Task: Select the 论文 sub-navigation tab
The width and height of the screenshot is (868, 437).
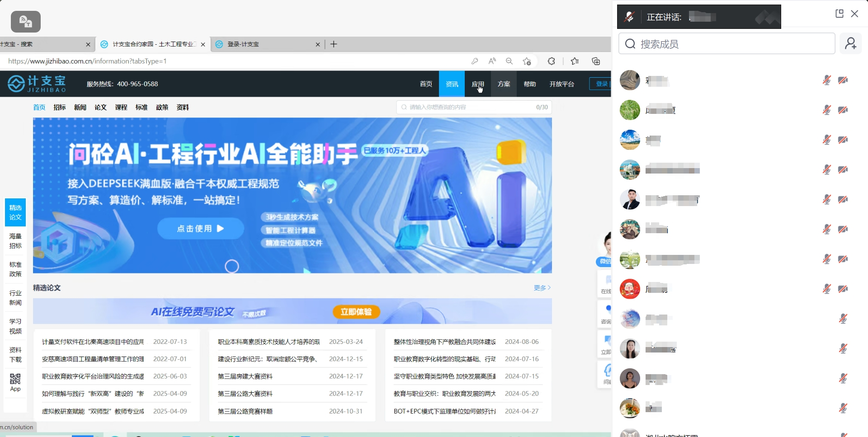Action: (x=100, y=107)
